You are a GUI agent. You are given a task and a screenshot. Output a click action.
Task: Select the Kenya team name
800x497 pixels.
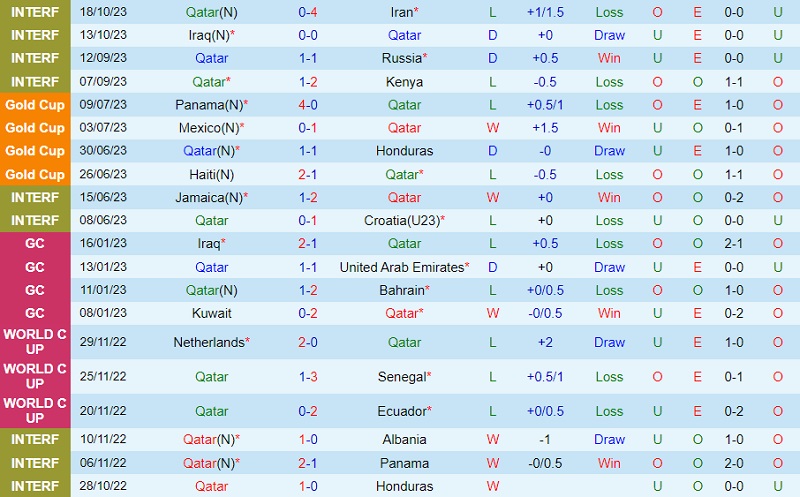tap(404, 82)
